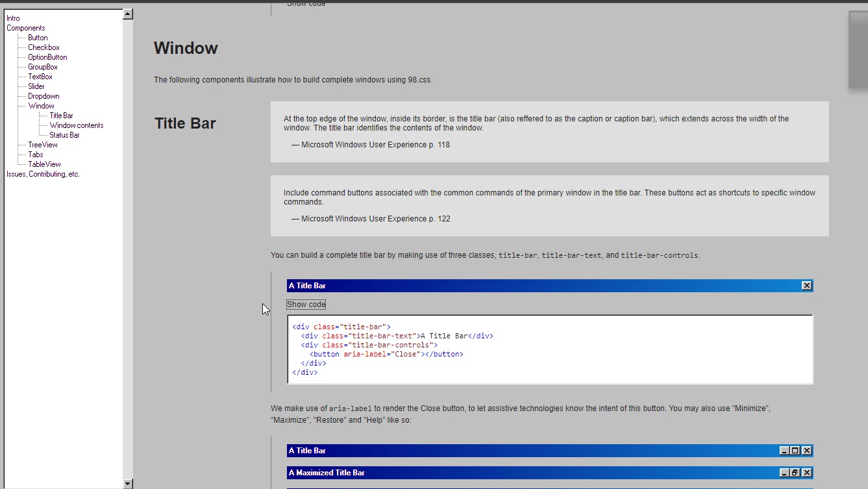Screen dimensions: 868x489
Task: Click the Issues, Contributing, etc. link
Action: pos(43,174)
